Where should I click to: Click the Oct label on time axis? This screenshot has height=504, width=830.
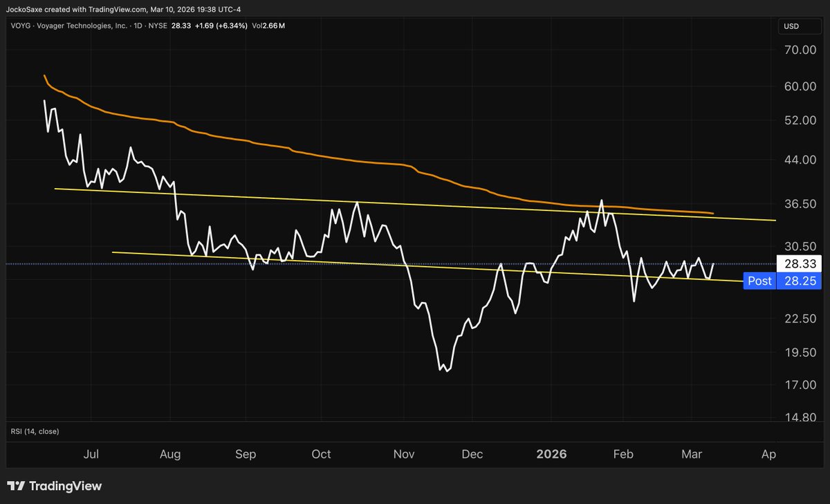[x=321, y=454]
